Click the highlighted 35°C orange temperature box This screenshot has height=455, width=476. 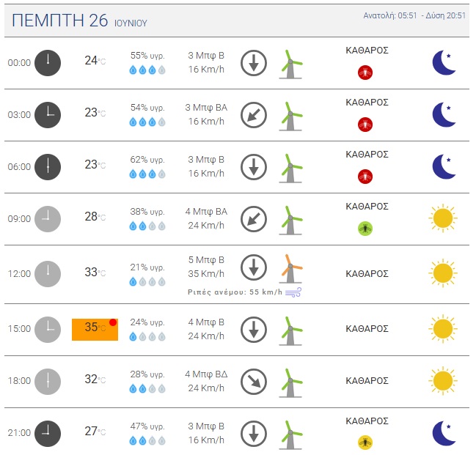95,328
